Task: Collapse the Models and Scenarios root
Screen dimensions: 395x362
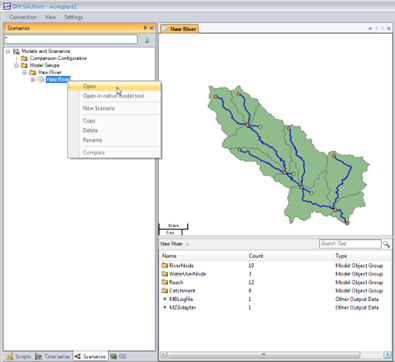Action: tap(8, 51)
